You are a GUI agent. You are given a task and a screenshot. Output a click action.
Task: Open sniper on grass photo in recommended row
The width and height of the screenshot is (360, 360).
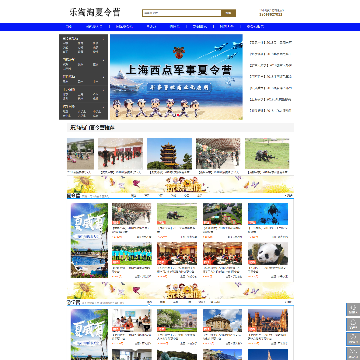(267, 154)
